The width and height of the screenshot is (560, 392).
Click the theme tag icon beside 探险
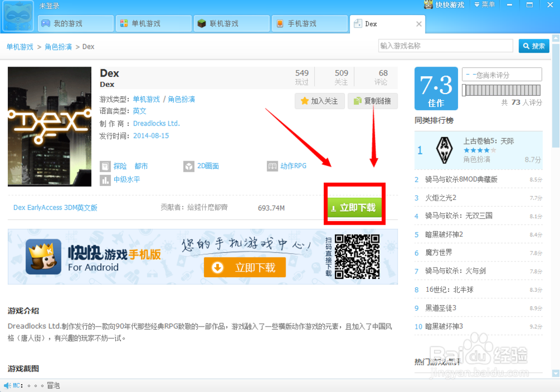[x=105, y=166]
